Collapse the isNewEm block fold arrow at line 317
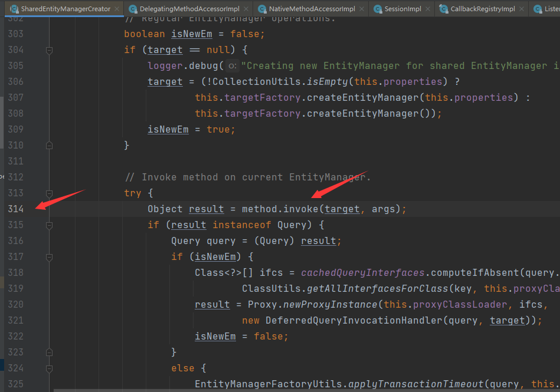This screenshot has width=560, height=392. click(x=49, y=256)
